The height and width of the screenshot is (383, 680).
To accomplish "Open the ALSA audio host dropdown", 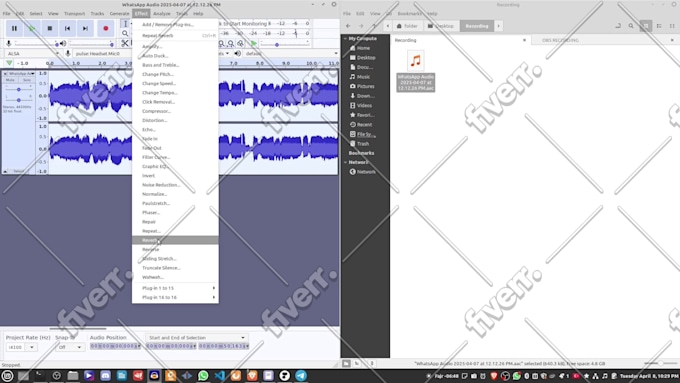I will click(x=33, y=53).
